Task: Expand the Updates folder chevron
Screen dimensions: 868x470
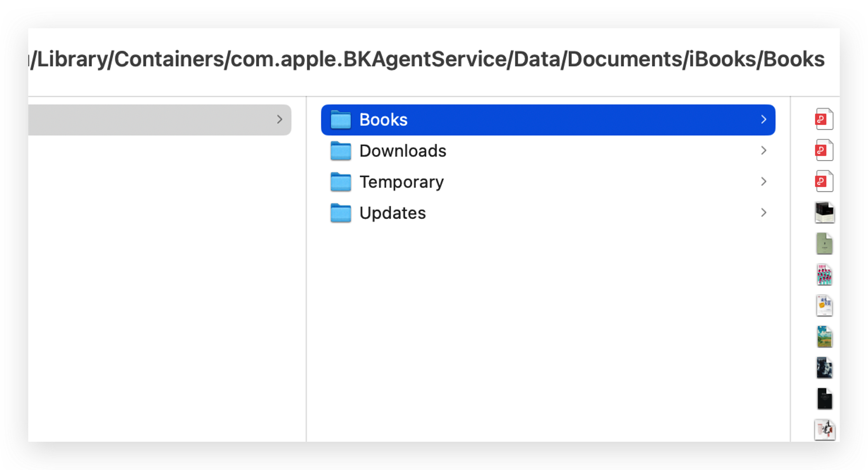Action: 763,213
